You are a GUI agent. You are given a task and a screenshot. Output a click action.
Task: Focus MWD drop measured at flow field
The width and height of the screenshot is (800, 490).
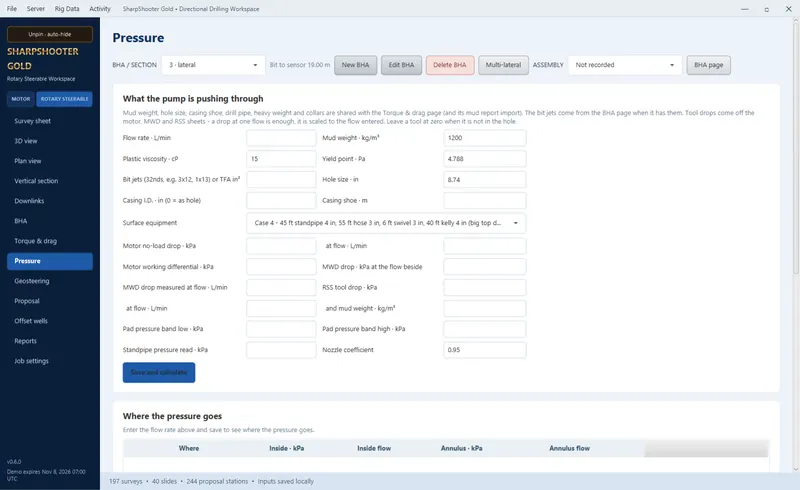tap(281, 287)
